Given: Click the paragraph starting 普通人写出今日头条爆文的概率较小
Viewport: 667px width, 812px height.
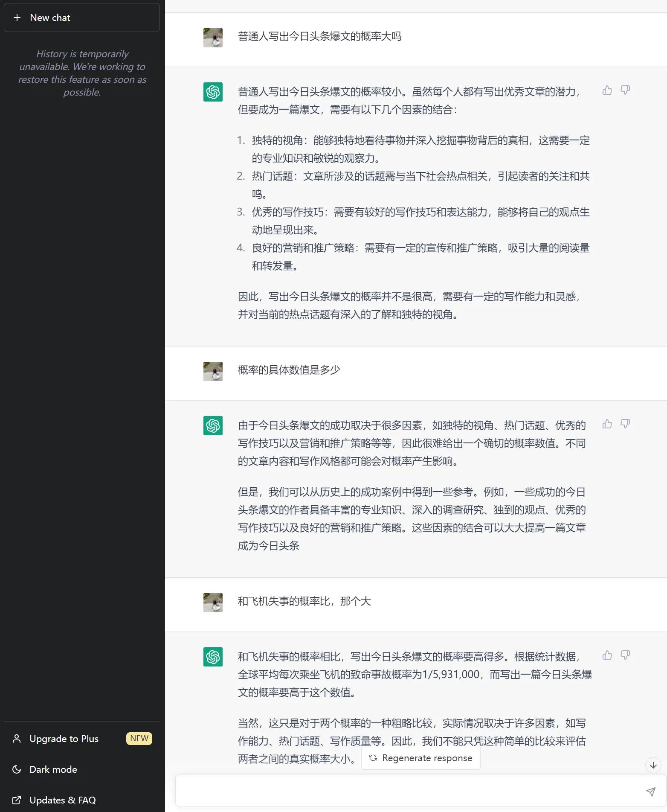Looking at the screenshot, I should [409, 101].
